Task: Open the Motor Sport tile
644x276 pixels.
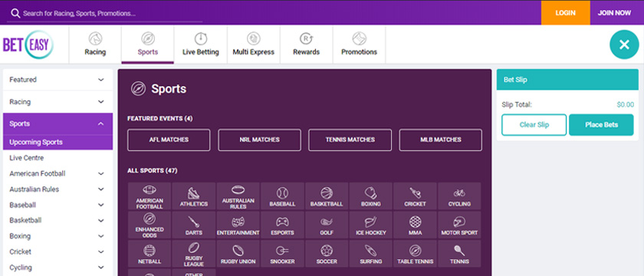Action: tap(459, 225)
